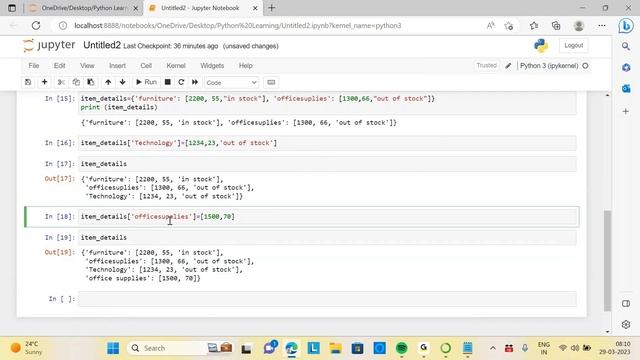Open Outlook from the browser sidebar
The image size is (640, 360).
pyautogui.click(x=626, y=89)
